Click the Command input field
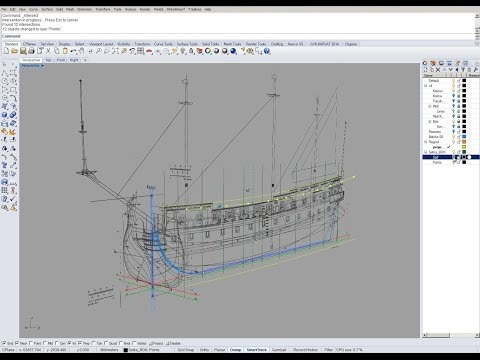This screenshot has width=480, height=360. point(238,36)
